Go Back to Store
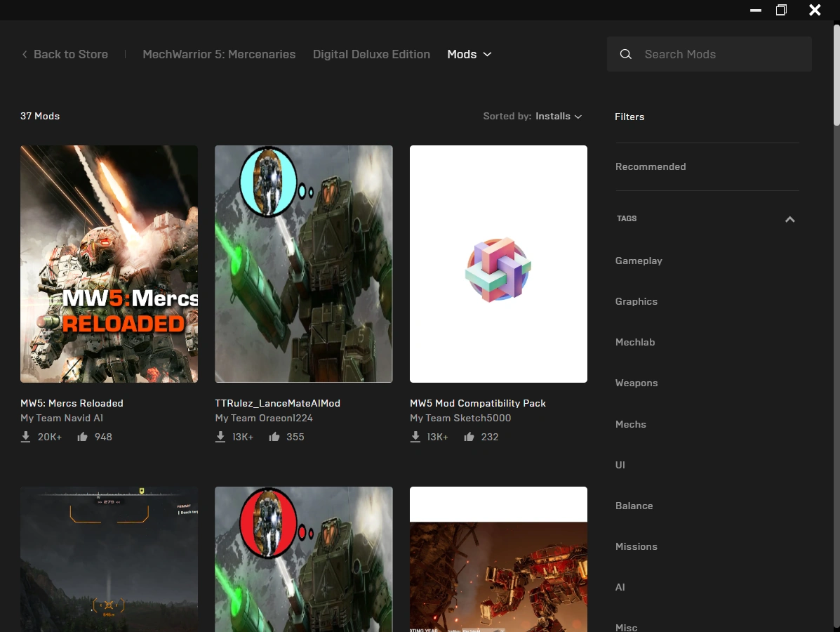The image size is (840, 632). (x=71, y=54)
